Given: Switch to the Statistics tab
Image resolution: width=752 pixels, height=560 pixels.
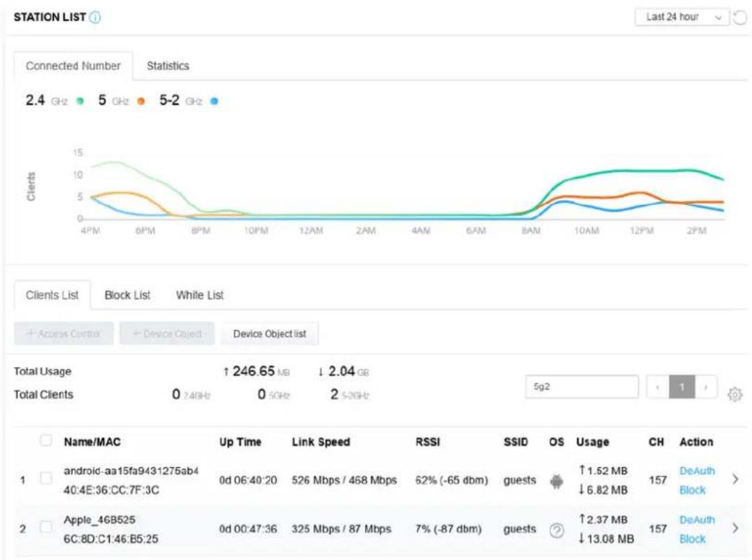Looking at the screenshot, I should pos(168,66).
